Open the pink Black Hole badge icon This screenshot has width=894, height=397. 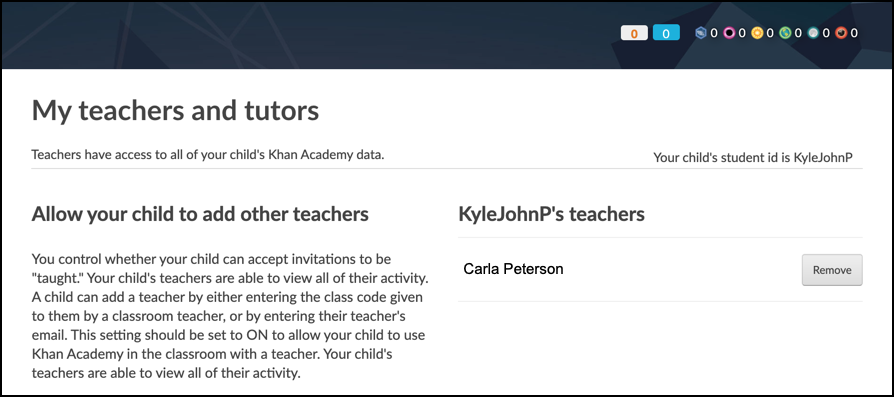pyautogui.click(x=729, y=33)
